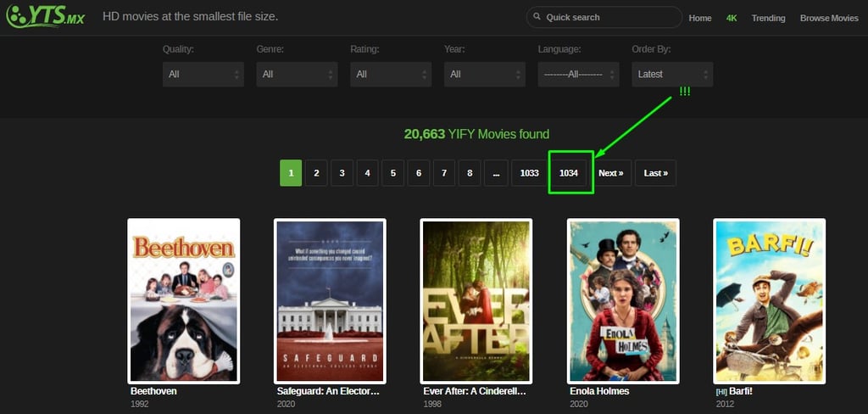Go to page 7
The width and height of the screenshot is (868, 414).
click(x=444, y=173)
